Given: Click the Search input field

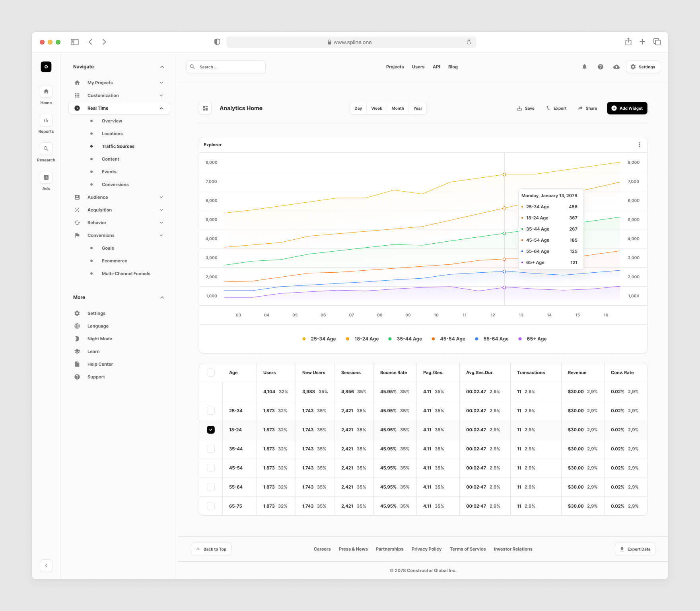Looking at the screenshot, I should coord(226,67).
